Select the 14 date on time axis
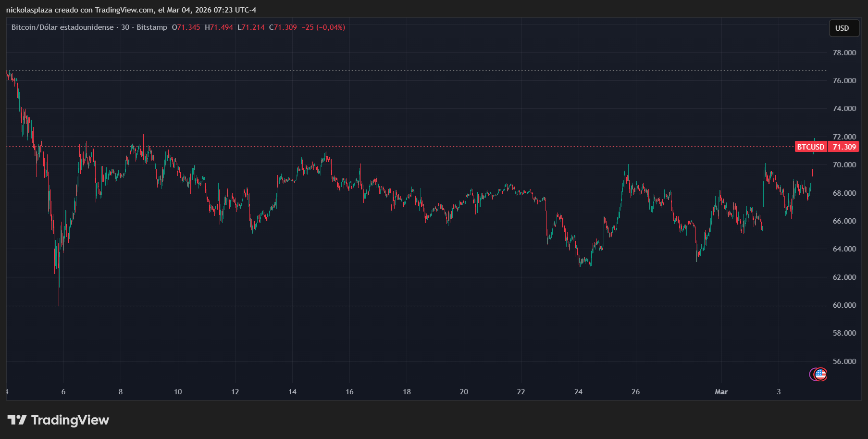Screen dimensions: 868x439 pyautogui.click(x=292, y=392)
